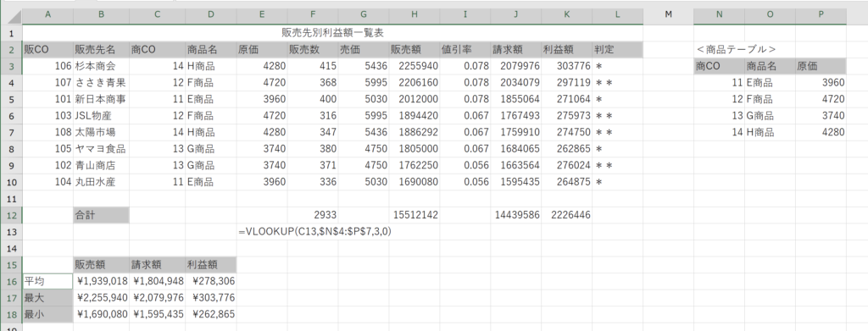Select row 12 header
The image size is (868, 331).
[x=11, y=215]
